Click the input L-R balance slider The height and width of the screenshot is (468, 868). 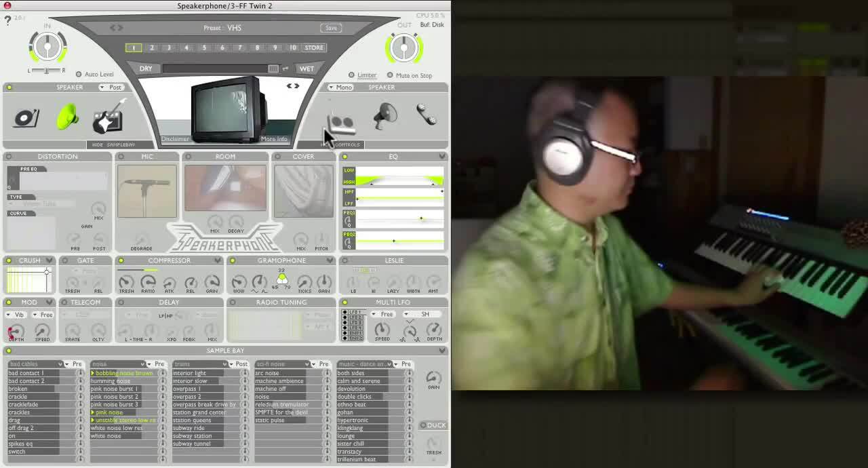(47, 71)
